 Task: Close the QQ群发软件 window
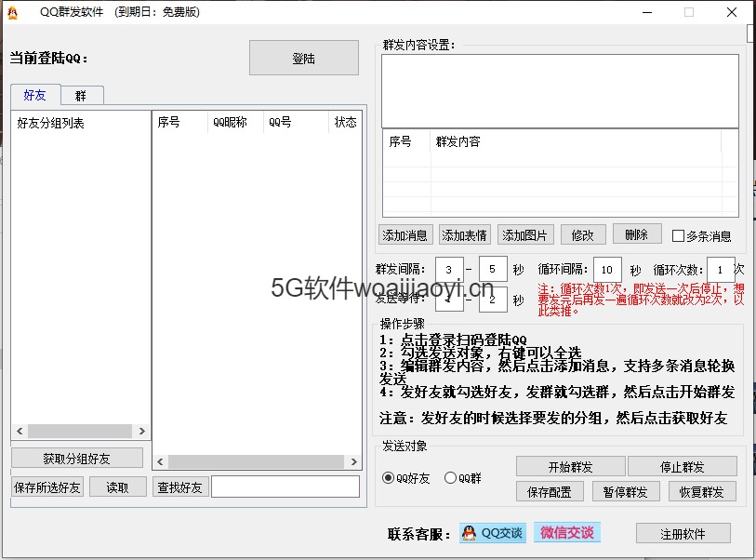pos(732,12)
